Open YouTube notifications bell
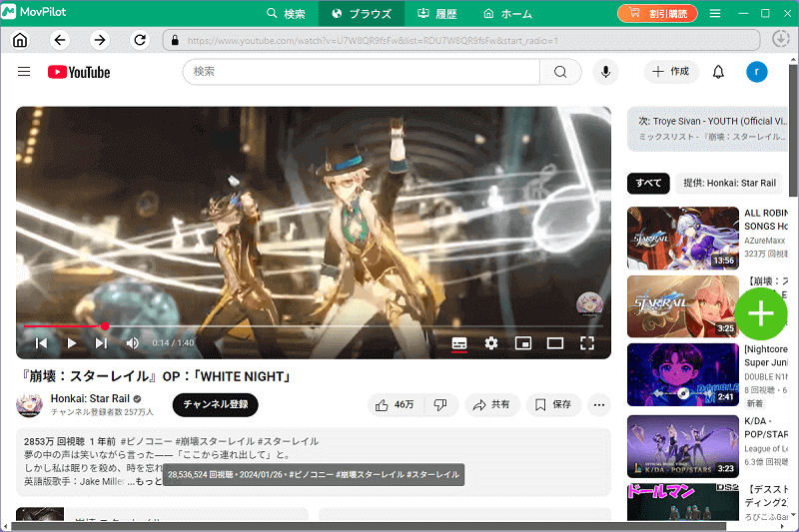The image size is (799, 532). click(x=718, y=72)
